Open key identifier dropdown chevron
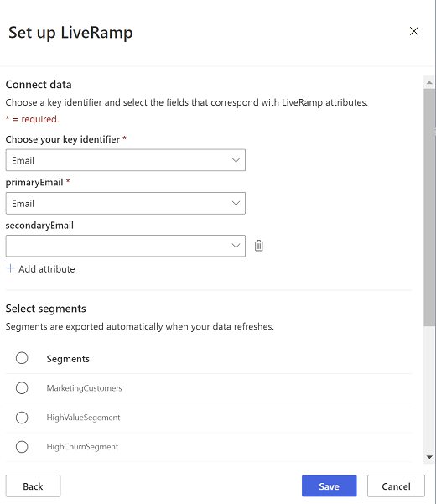The image size is (436, 504). (236, 160)
